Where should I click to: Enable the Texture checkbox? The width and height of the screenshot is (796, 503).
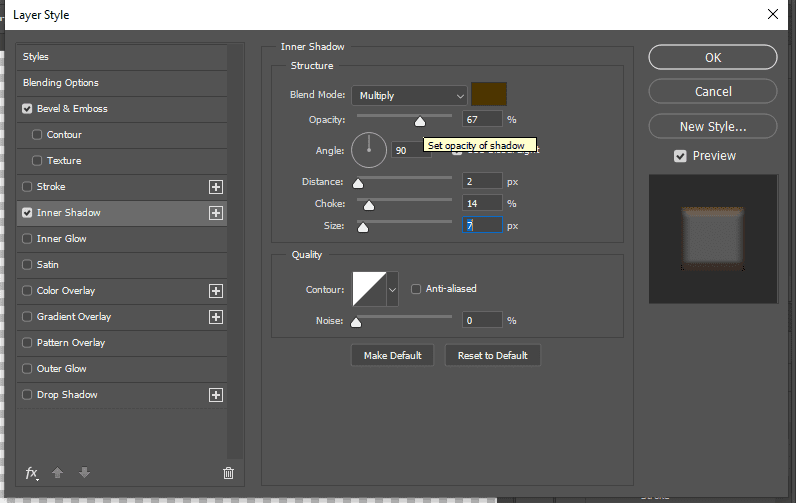pos(37,160)
